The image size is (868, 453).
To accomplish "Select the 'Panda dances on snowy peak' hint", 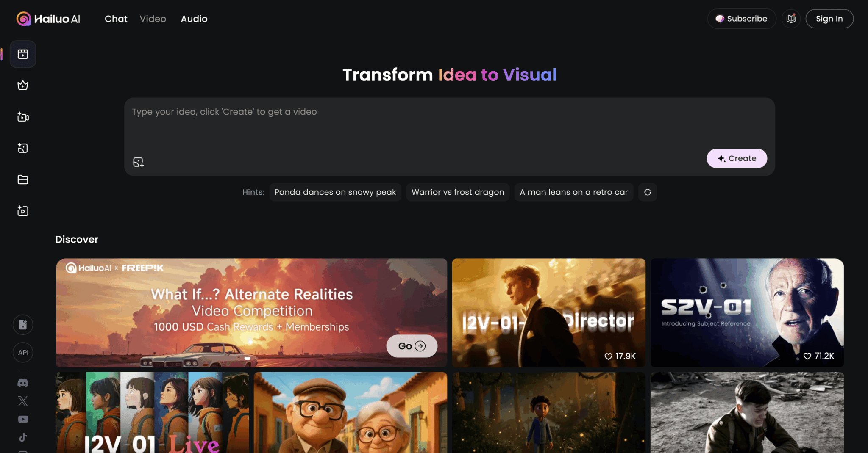I will (x=335, y=192).
